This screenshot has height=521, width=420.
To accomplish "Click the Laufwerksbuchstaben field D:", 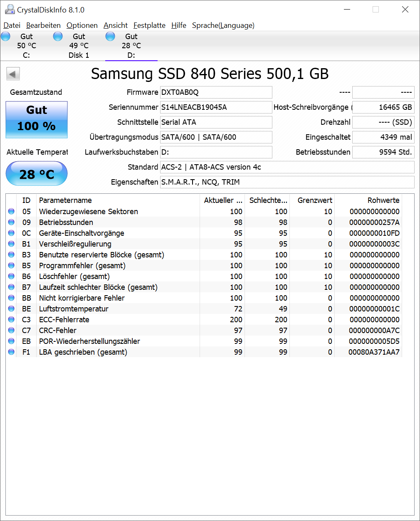I will 216,152.
